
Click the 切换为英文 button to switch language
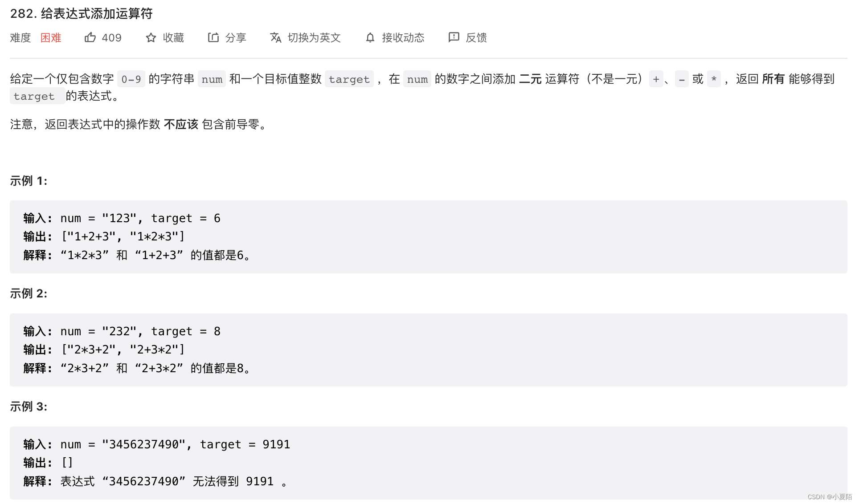306,38
